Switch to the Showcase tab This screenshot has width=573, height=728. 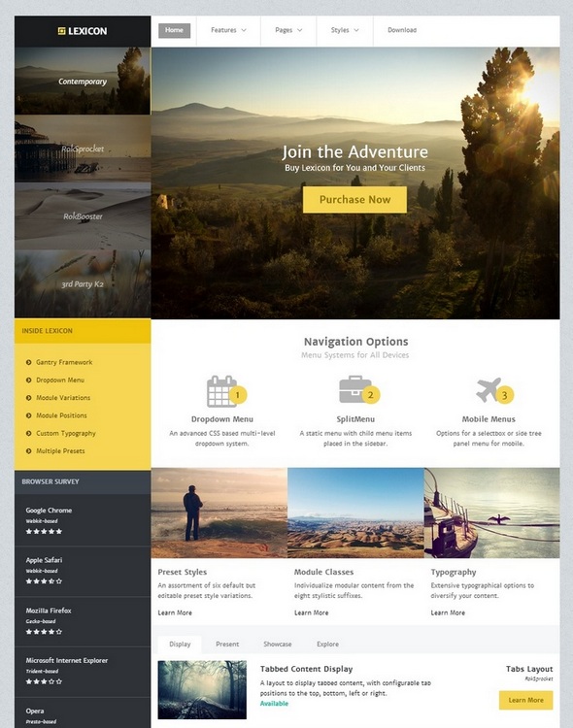coord(278,644)
